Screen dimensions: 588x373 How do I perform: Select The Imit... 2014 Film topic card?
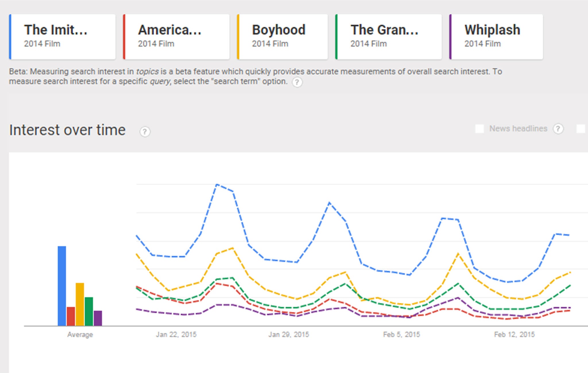[x=62, y=37]
